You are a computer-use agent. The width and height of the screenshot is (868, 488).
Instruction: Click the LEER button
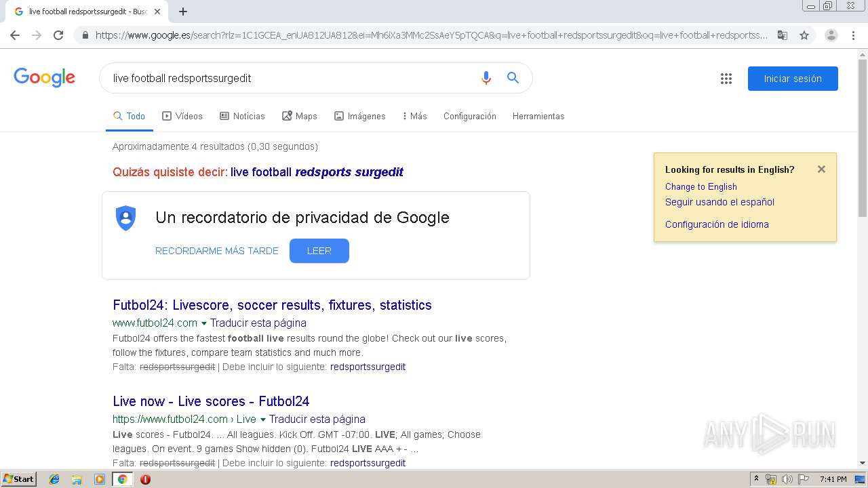[x=319, y=251]
